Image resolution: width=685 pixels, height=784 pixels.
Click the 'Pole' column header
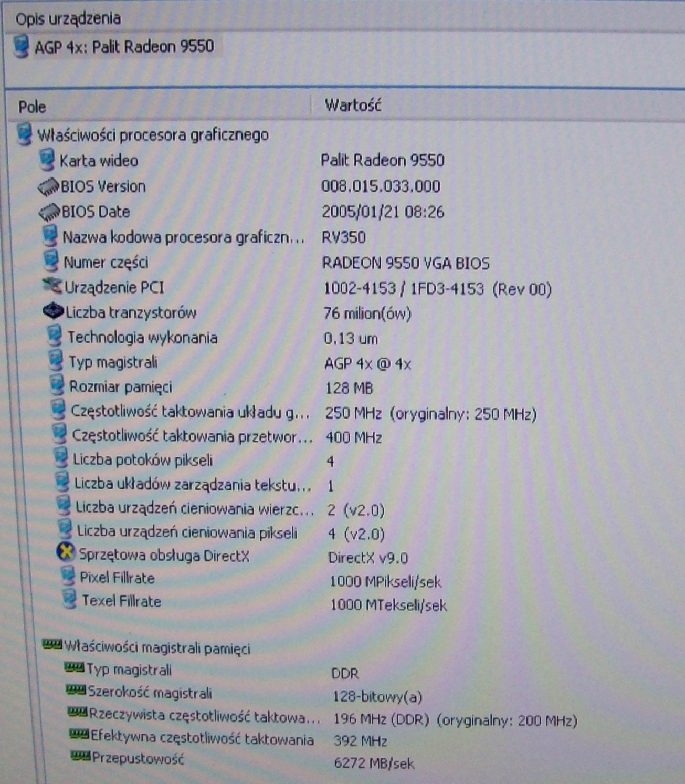coord(32,107)
